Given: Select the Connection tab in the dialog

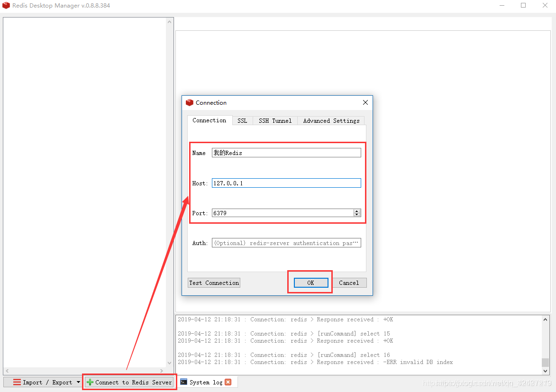Looking at the screenshot, I should pyautogui.click(x=210, y=120).
